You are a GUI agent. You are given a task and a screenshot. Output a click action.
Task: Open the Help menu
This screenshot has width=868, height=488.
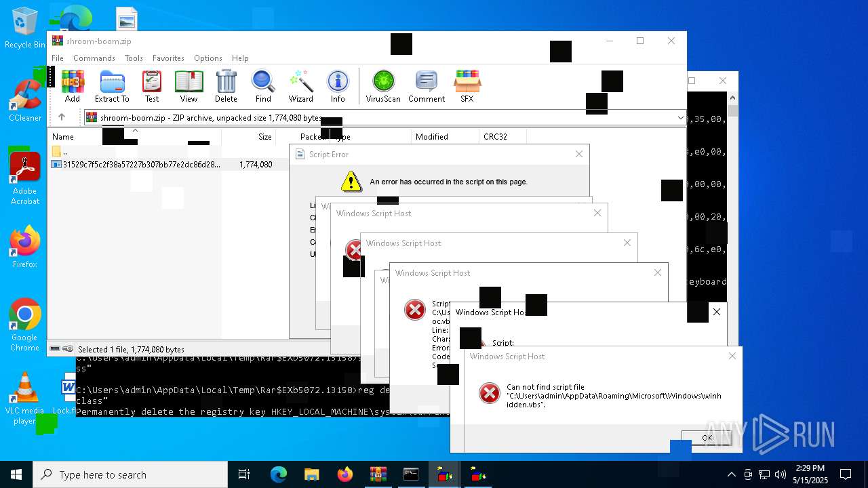(x=240, y=58)
